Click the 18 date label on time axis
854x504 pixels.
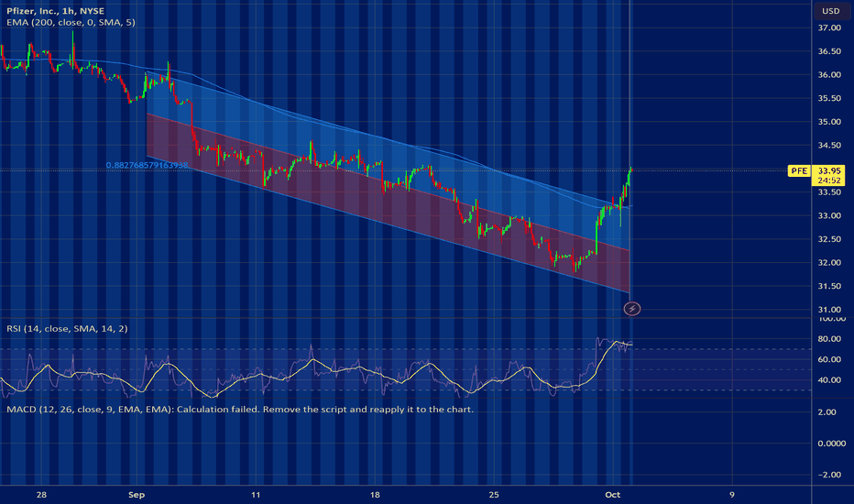375,495
